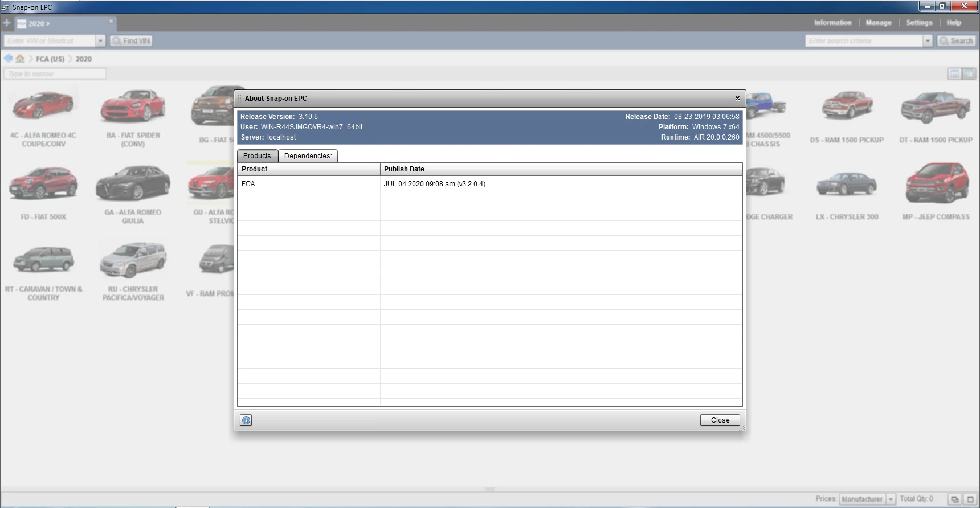Open the Help menu
980x508 pixels.
(x=954, y=23)
